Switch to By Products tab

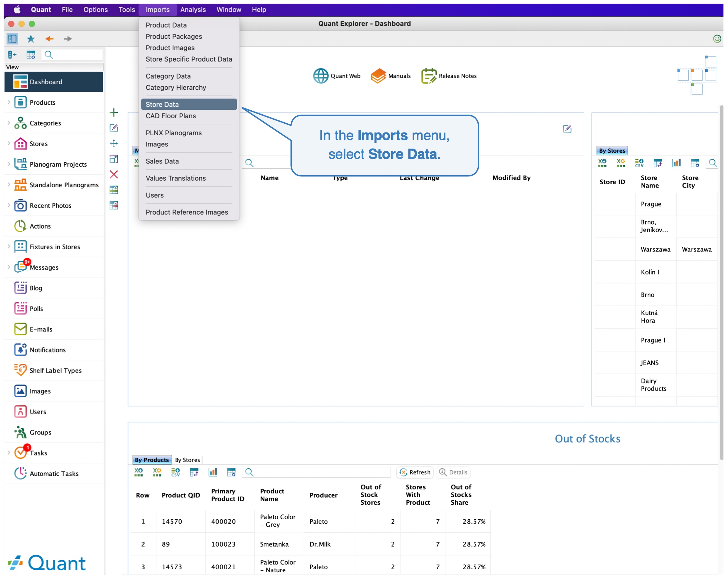[152, 460]
